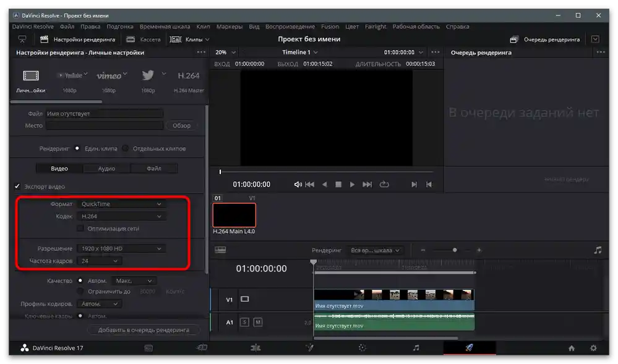Open the Воспроизведение menu
Screen dimensions: 618x364
tap(290, 27)
